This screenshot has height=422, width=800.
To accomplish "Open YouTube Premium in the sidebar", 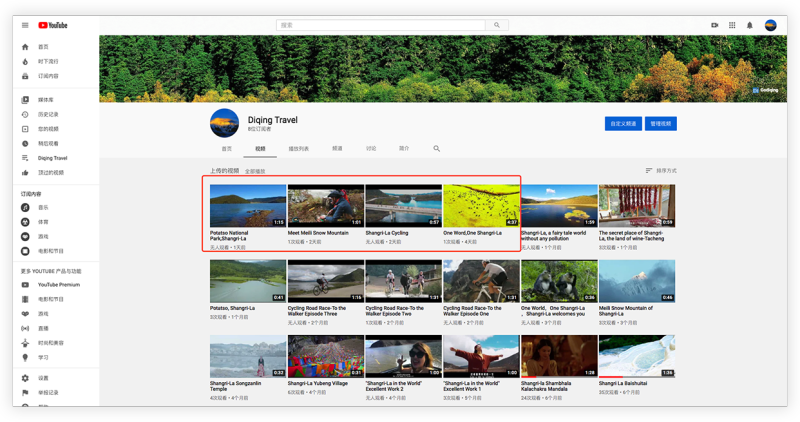I will coord(58,285).
